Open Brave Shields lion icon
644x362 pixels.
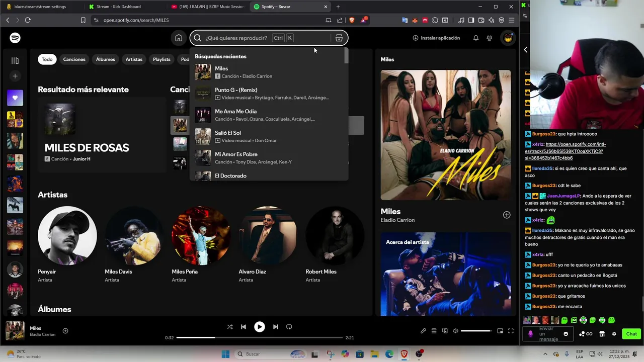[x=352, y=20]
